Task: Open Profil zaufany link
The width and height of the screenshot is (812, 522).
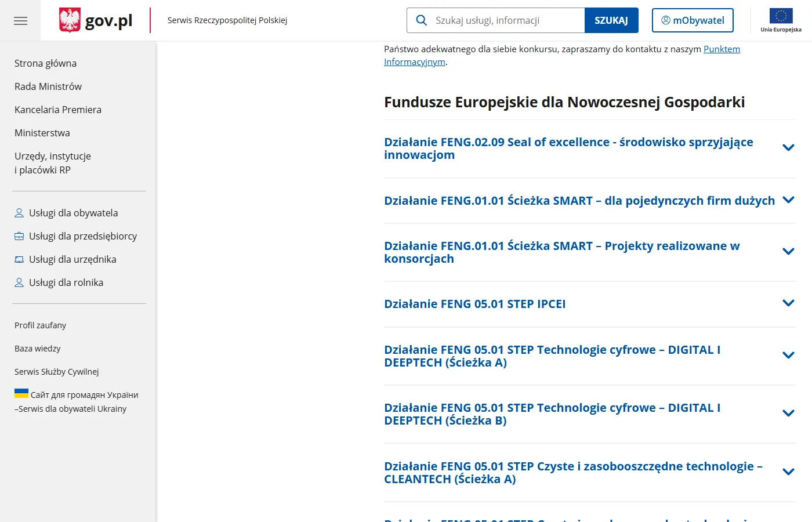Action: (x=41, y=325)
